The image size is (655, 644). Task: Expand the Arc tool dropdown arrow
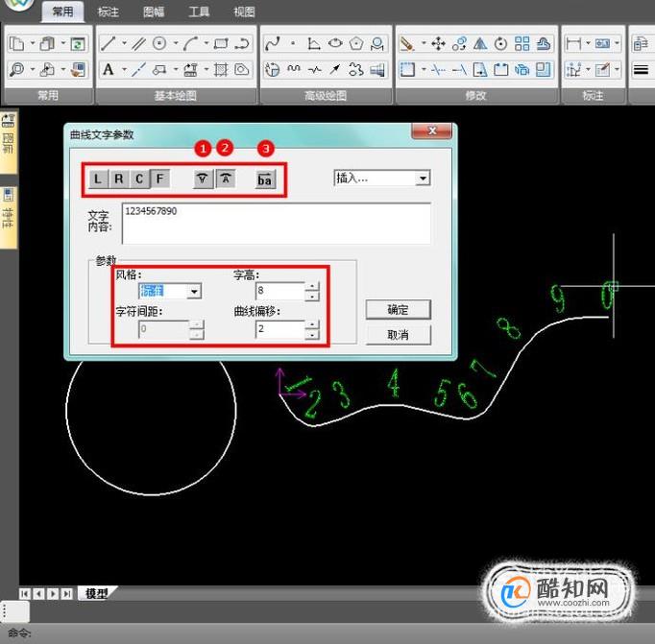tap(206, 43)
